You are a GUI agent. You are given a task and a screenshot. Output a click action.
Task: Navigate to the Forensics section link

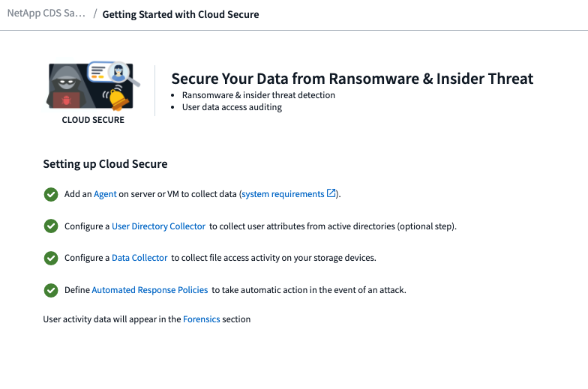coord(202,319)
